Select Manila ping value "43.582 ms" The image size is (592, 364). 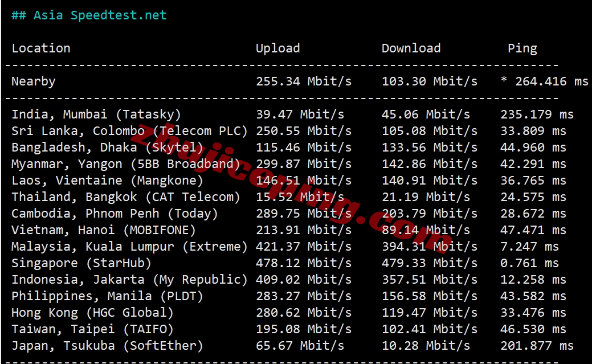click(533, 296)
